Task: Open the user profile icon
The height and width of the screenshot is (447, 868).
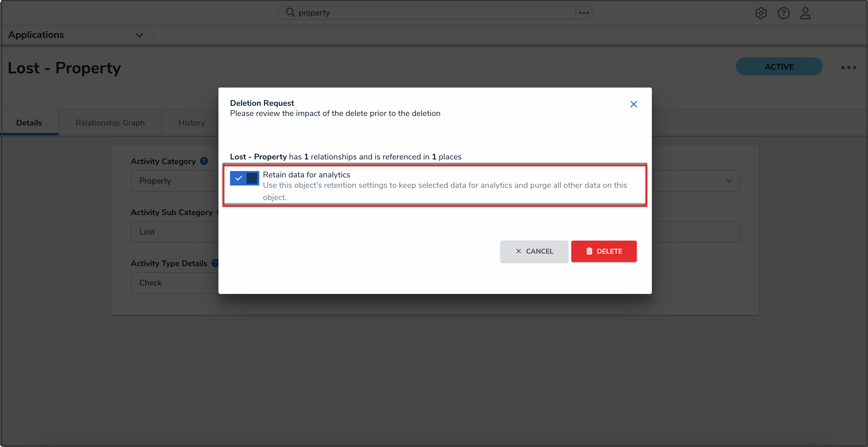Action: point(805,13)
